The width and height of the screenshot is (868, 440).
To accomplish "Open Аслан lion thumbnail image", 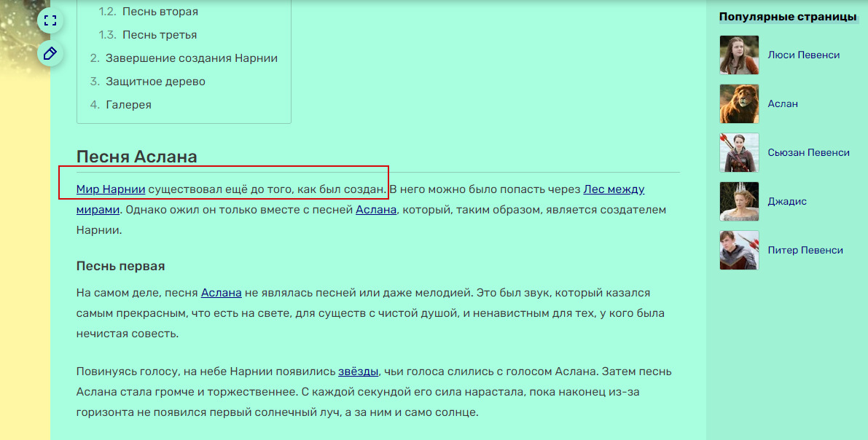I will click(739, 104).
